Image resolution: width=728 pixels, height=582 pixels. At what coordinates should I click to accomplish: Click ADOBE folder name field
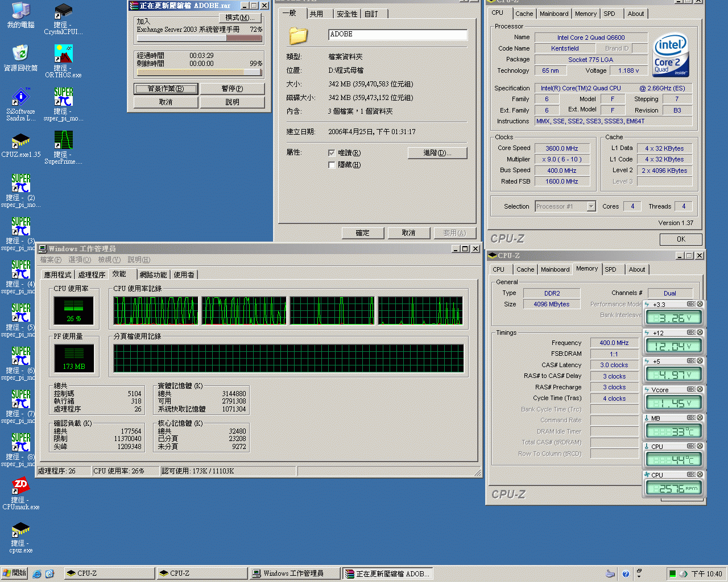(x=398, y=35)
